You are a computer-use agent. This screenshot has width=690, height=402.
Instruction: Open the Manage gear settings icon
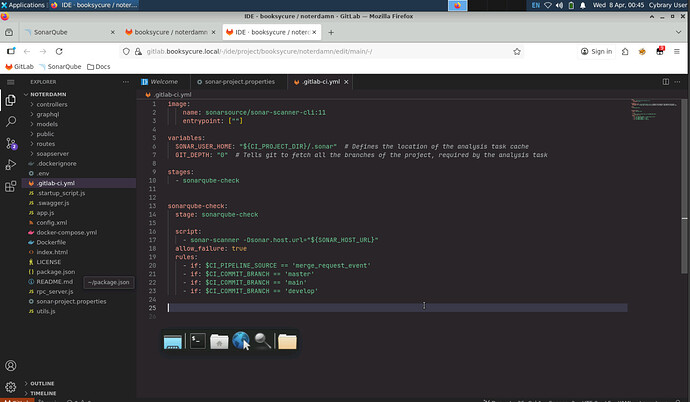(11, 388)
